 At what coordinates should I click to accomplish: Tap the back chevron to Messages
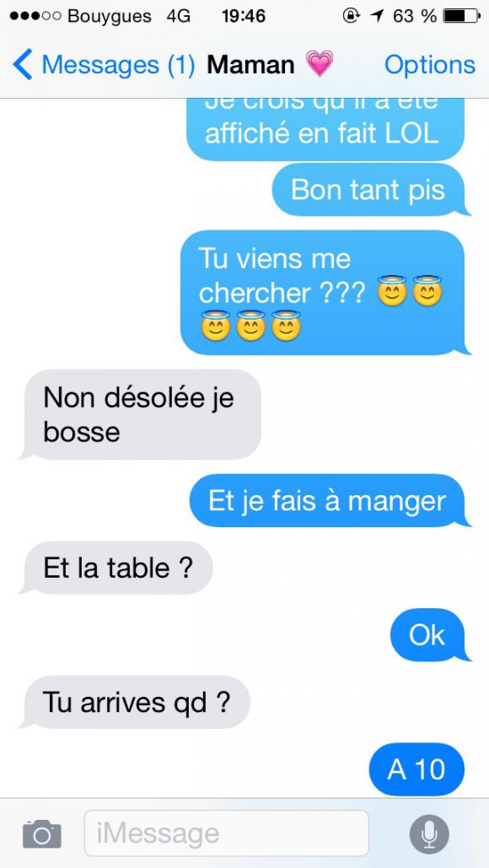click(x=23, y=65)
